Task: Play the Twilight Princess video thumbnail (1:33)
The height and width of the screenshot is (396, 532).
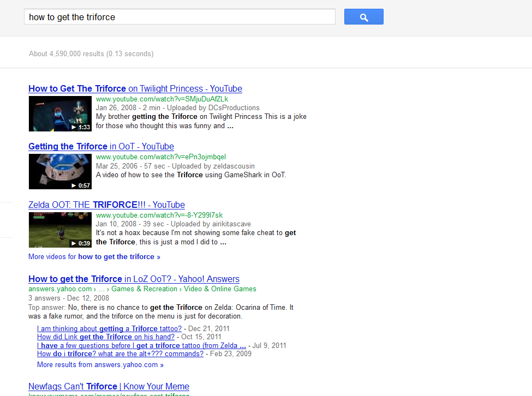Action: point(60,113)
